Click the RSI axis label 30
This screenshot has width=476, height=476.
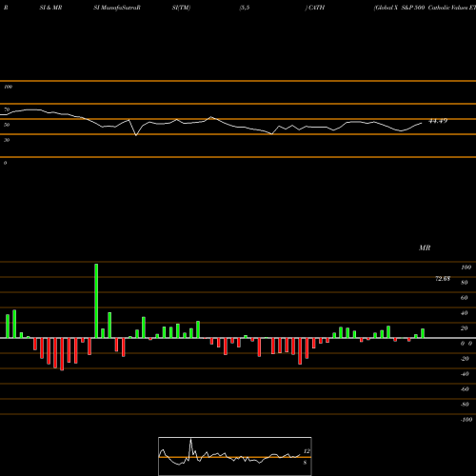point(7,140)
